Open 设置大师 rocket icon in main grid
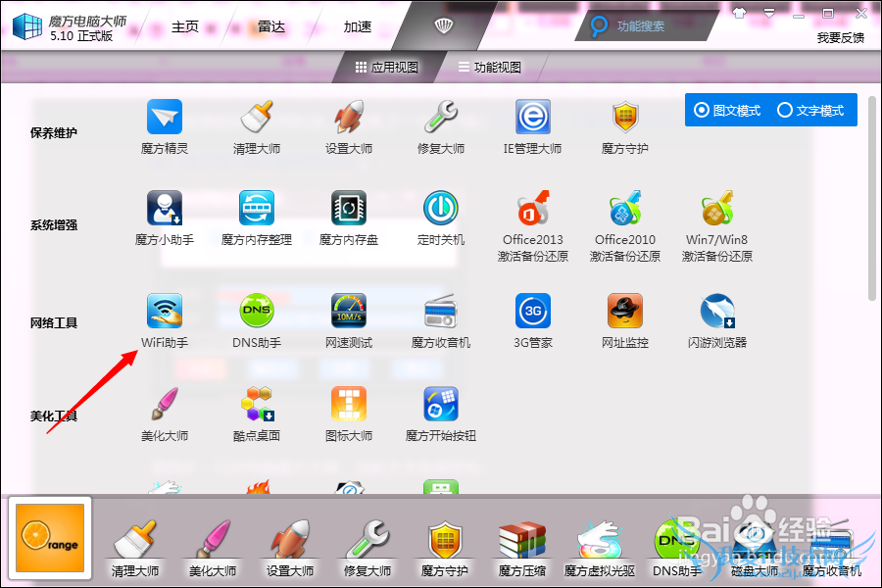This screenshot has width=882, height=588. click(x=349, y=118)
